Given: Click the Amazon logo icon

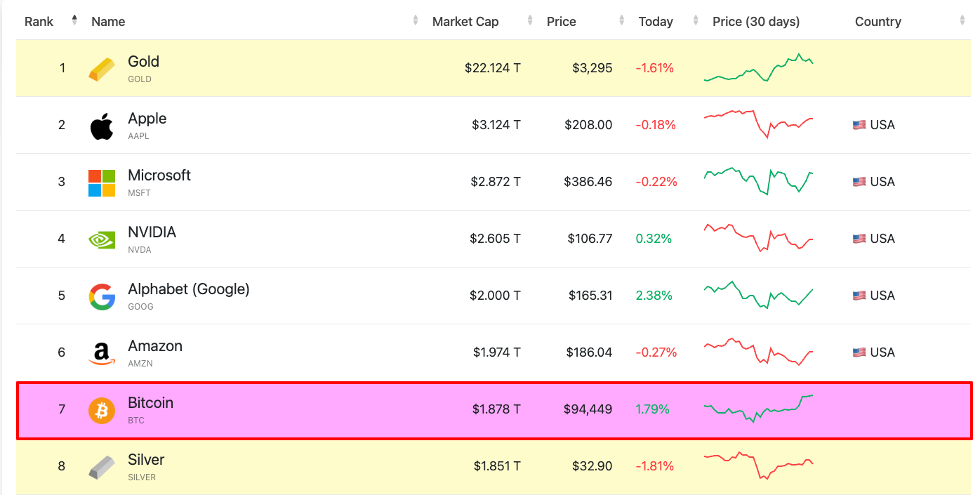Looking at the screenshot, I should 102,353.
